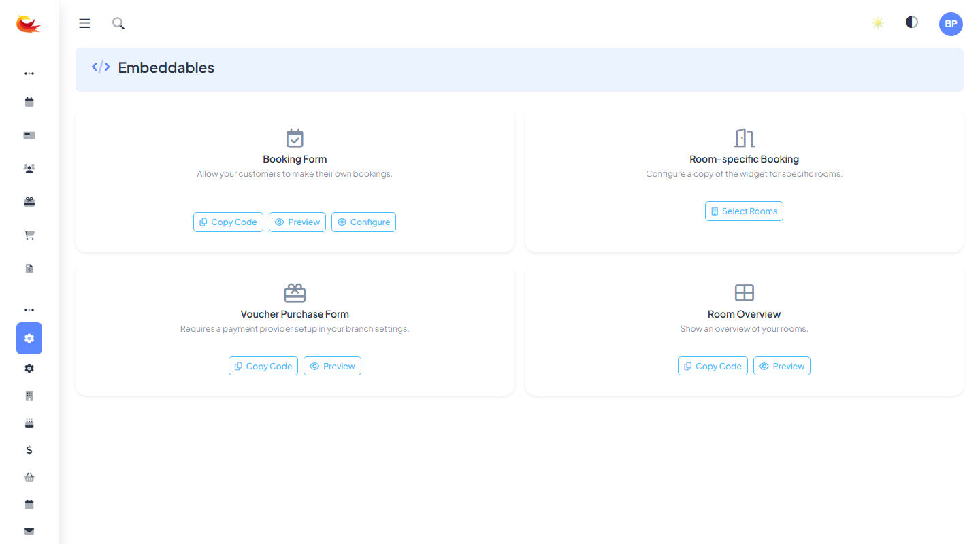Image resolution: width=980 pixels, height=544 pixels.
Task: Click the Room-specific Booking door icon
Action: (744, 138)
